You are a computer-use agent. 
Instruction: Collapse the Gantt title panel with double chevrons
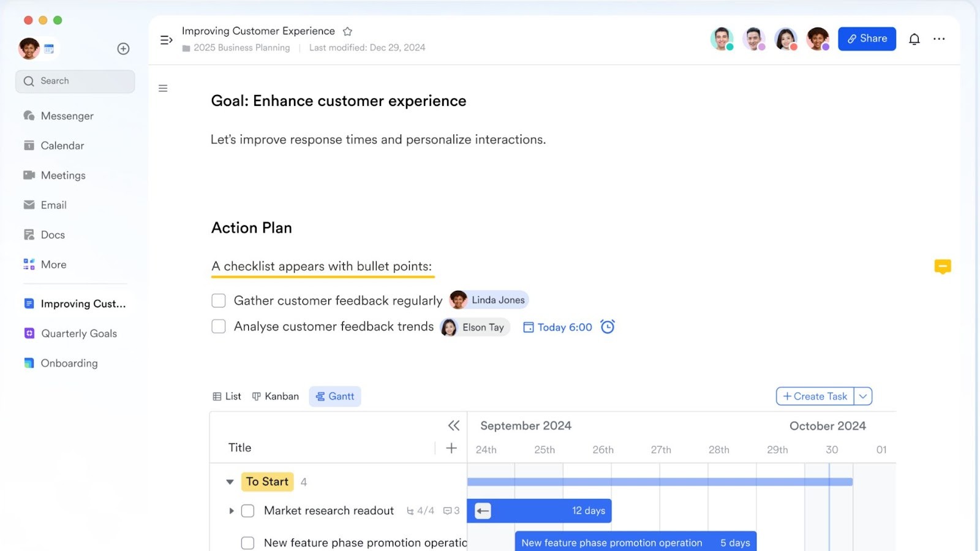point(453,425)
